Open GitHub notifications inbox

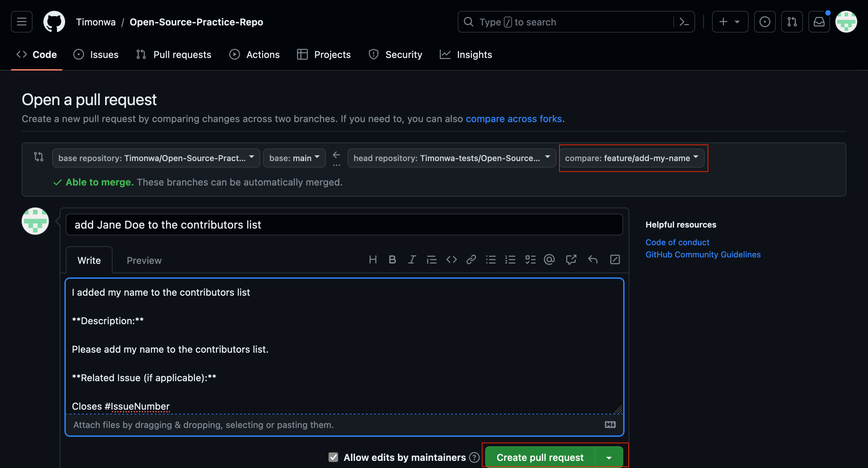click(x=819, y=22)
